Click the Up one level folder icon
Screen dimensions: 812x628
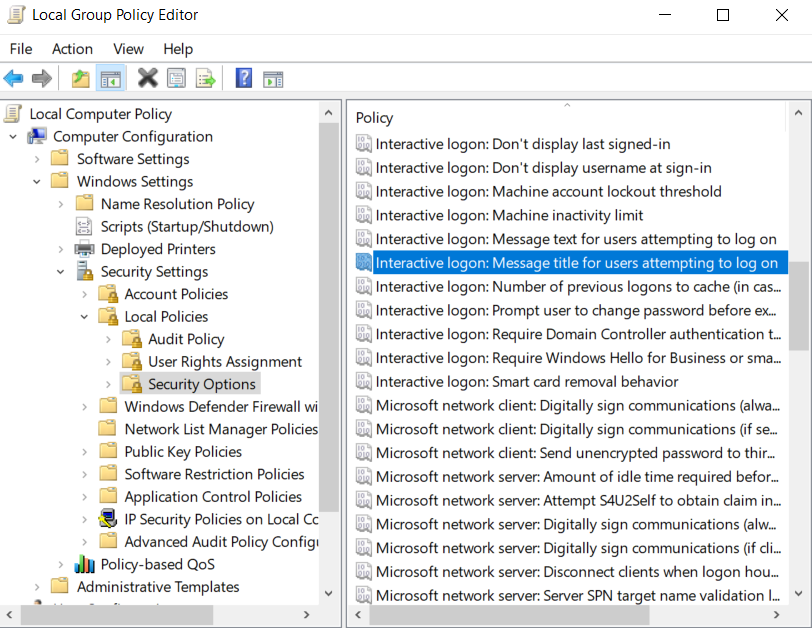pyautogui.click(x=80, y=78)
